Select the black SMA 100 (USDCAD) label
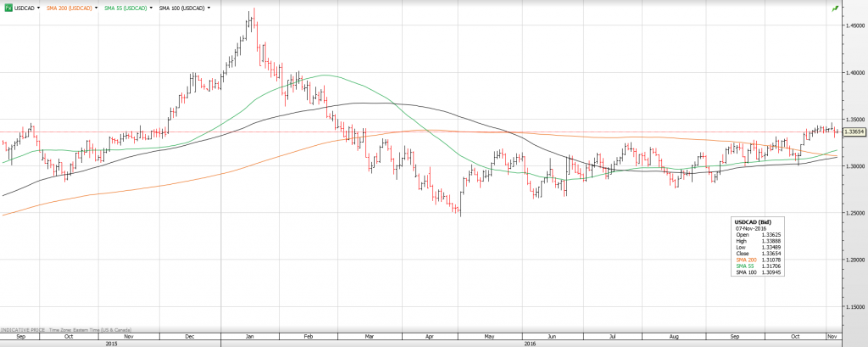 point(181,8)
